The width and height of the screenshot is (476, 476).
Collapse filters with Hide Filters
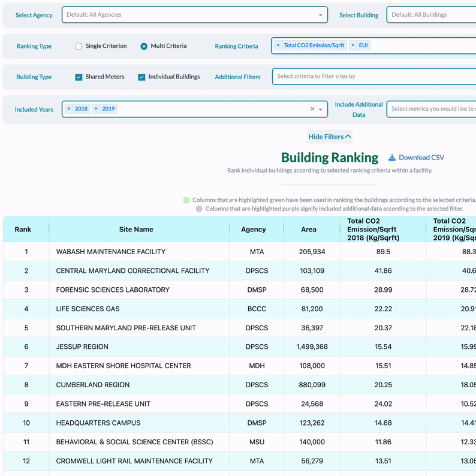329,137
